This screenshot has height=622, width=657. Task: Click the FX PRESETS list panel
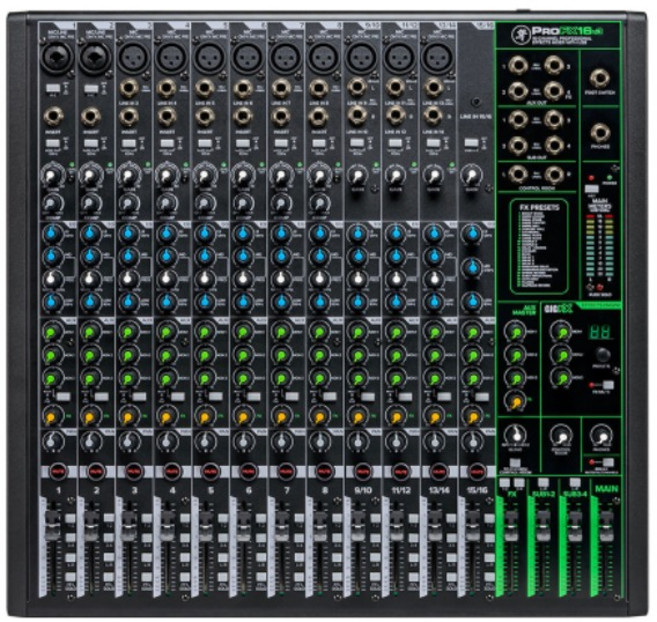539,246
